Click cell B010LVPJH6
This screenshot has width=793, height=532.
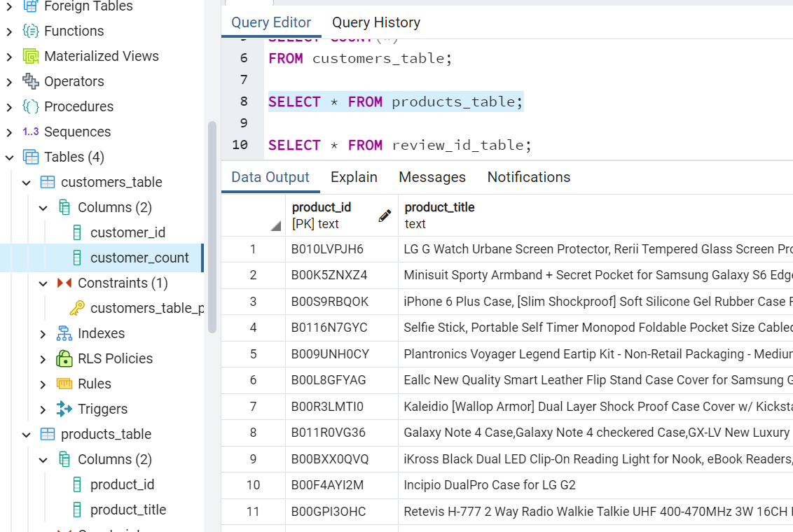click(x=342, y=249)
